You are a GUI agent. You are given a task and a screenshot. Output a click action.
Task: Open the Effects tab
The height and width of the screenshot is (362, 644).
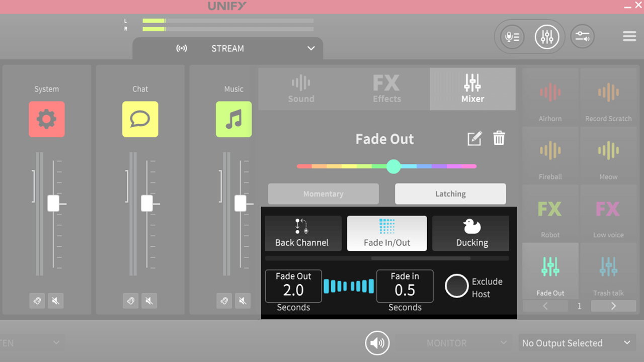(x=386, y=89)
